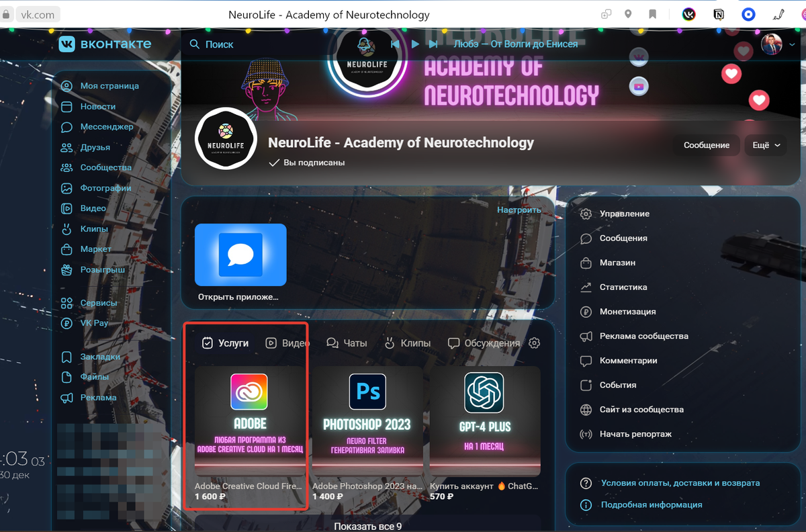Click browser bookmark icon
Image resolution: width=806 pixels, height=532 pixels.
point(652,13)
